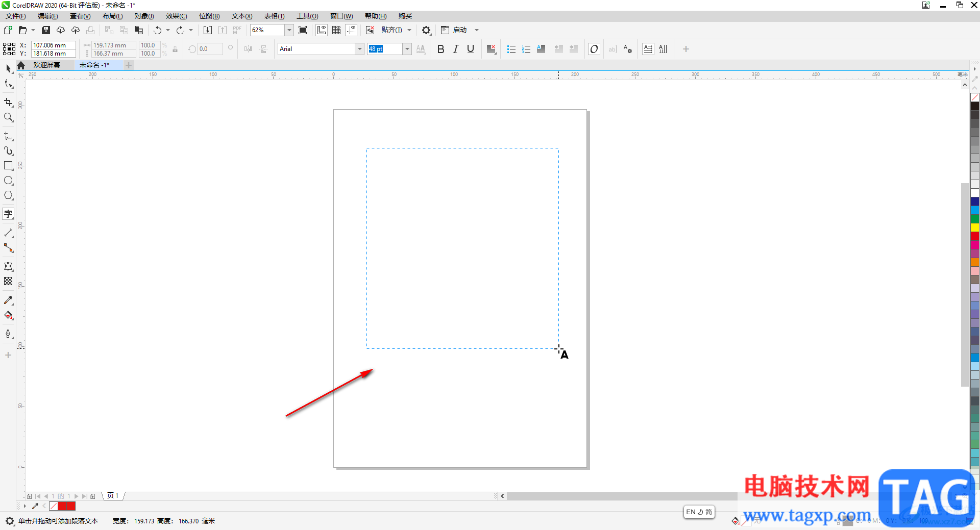The height and width of the screenshot is (530, 980).
Task: Switch to the 欢迎屏幕 welcome tab
Action: (47, 65)
